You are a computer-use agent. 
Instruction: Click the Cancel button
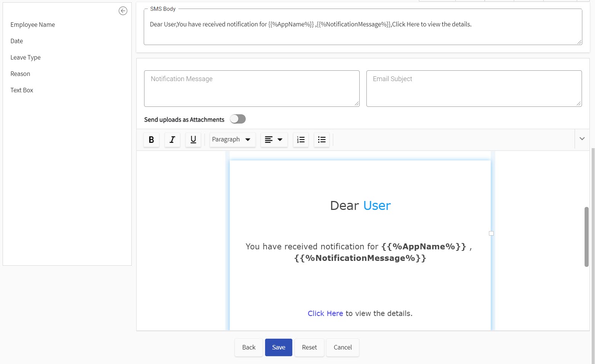(x=343, y=347)
